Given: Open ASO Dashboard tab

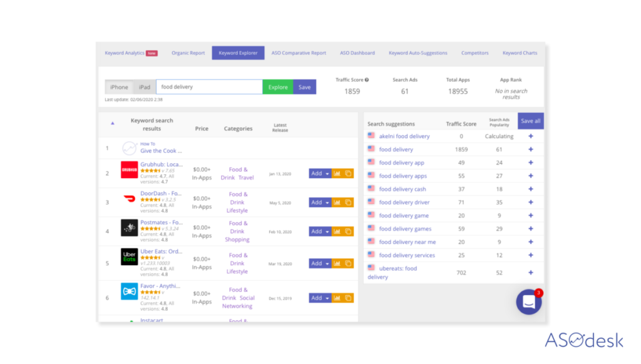Looking at the screenshot, I should [357, 53].
